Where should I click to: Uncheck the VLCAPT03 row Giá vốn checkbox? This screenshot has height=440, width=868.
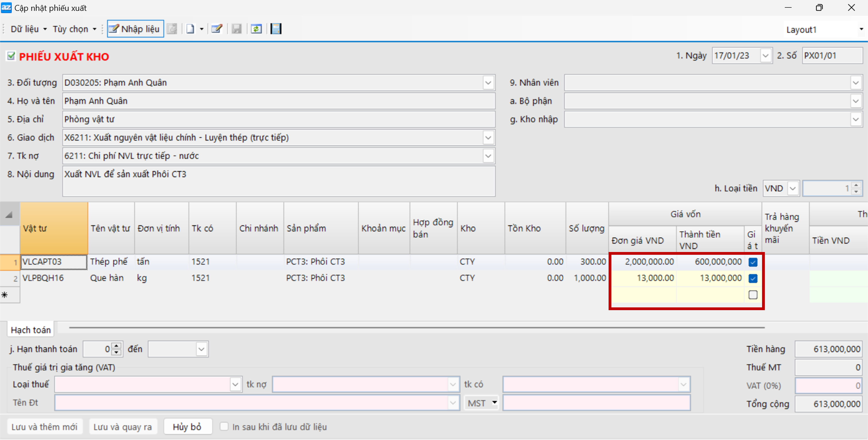[753, 262]
